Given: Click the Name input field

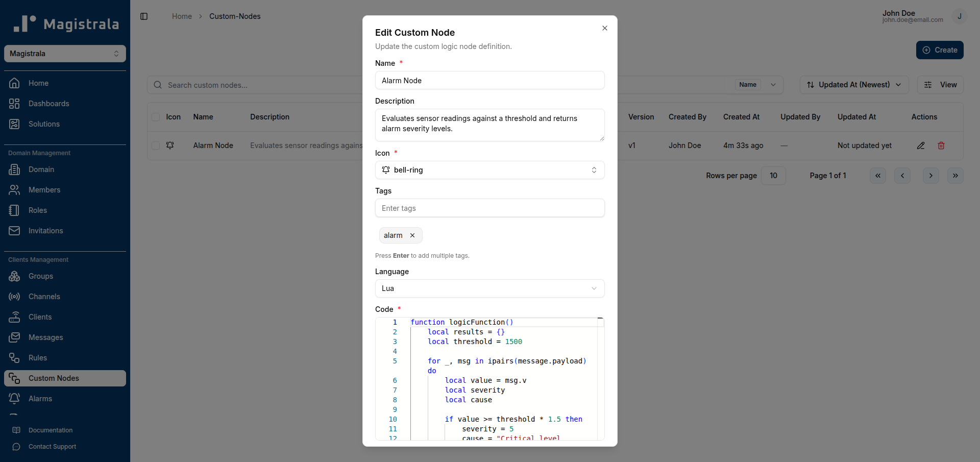Looking at the screenshot, I should pos(490,80).
